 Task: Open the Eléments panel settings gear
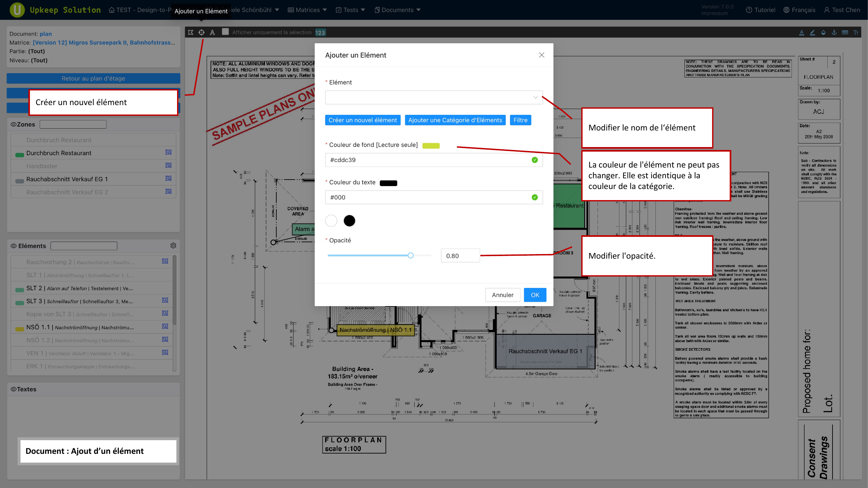coord(173,246)
